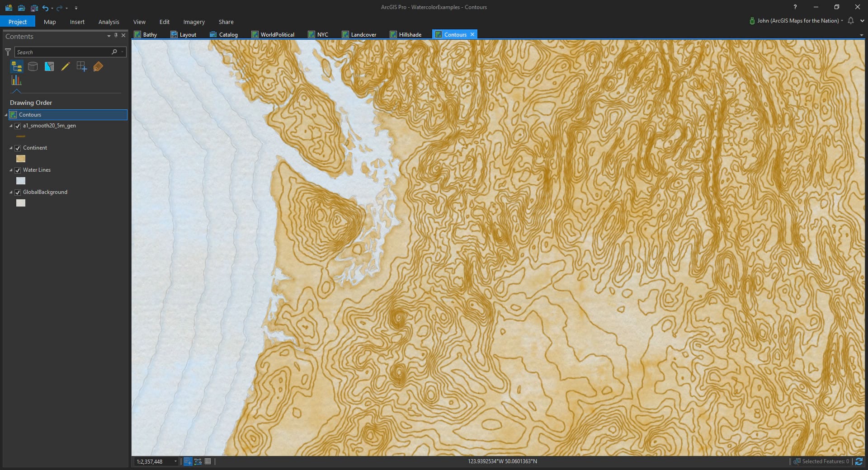Open the map scale dropdown

[175, 461]
